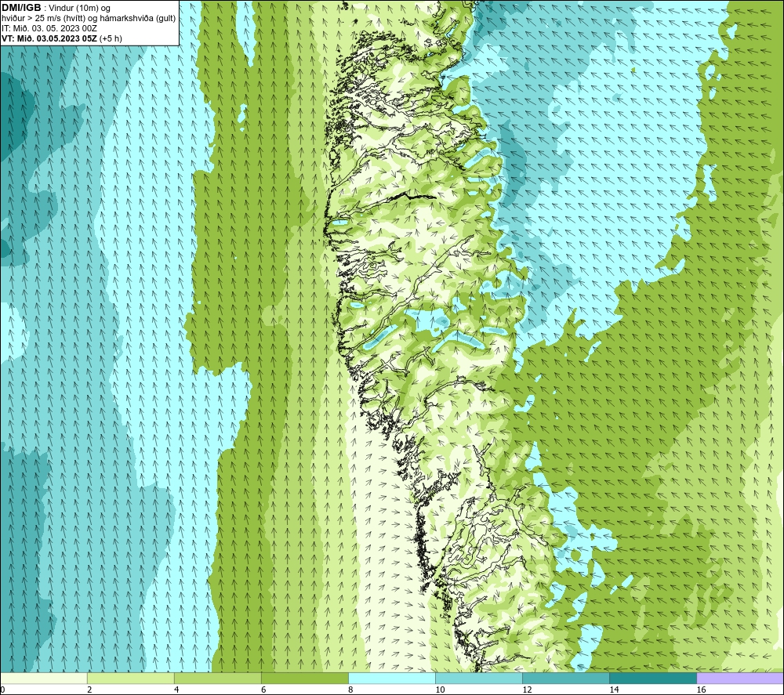Select the 10–12 turquoise legend swatch

(478, 678)
